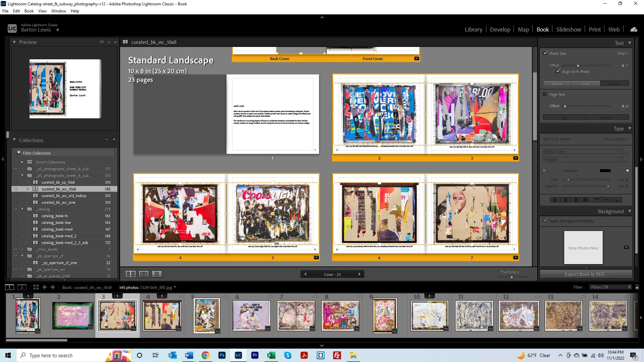644x362 pixels.
Task: Uncheck the Photo Text checkbox
Action: tap(545, 53)
